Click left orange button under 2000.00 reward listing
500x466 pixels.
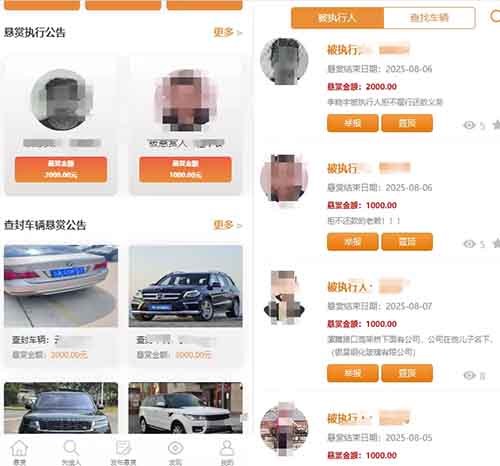[x=353, y=123]
